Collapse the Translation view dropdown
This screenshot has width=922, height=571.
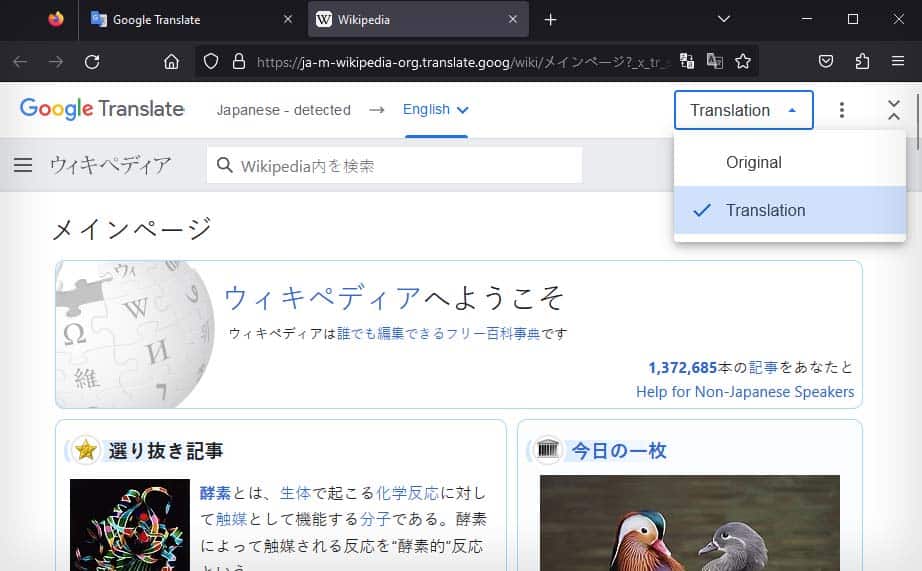[x=744, y=110]
